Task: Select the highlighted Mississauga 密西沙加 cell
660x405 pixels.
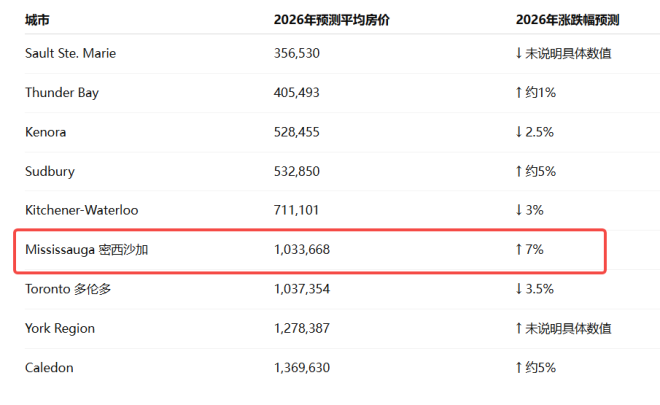Action: (x=87, y=250)
